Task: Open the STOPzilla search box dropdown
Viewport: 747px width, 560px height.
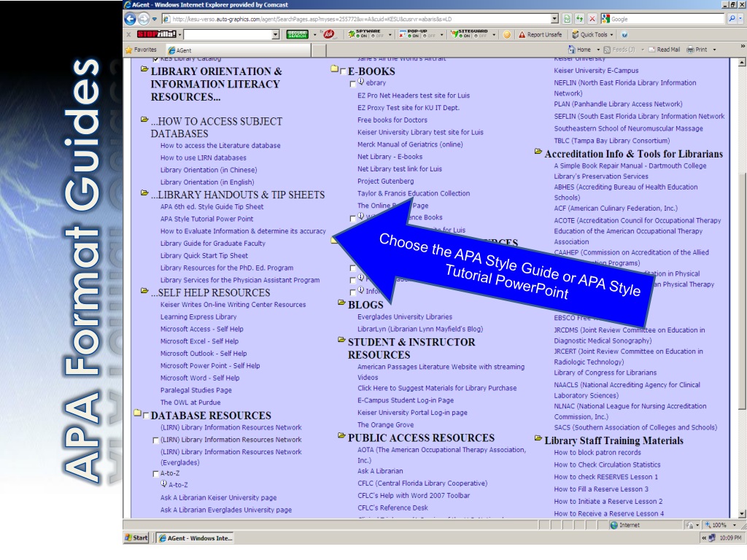Action: tap(275, 34)
